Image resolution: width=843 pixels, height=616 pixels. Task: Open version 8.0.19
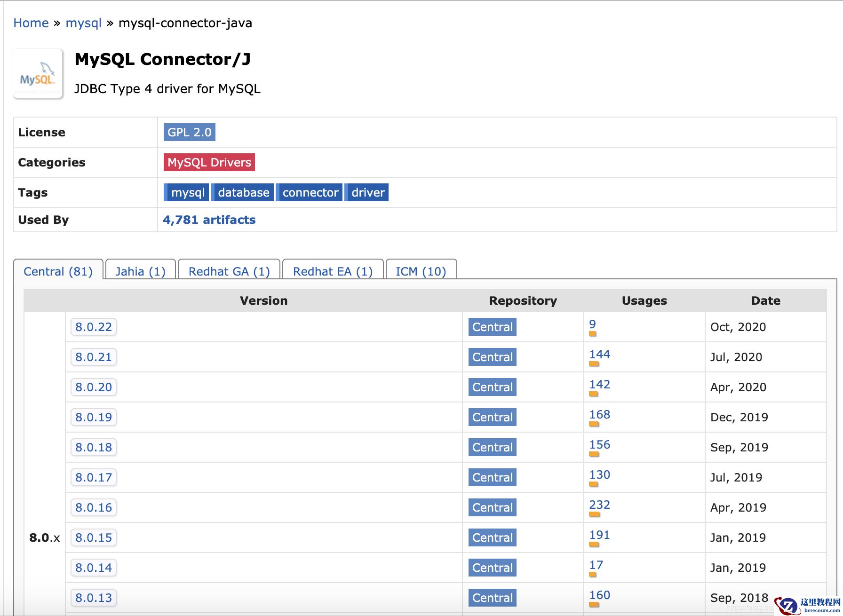[x=94, y=417]
